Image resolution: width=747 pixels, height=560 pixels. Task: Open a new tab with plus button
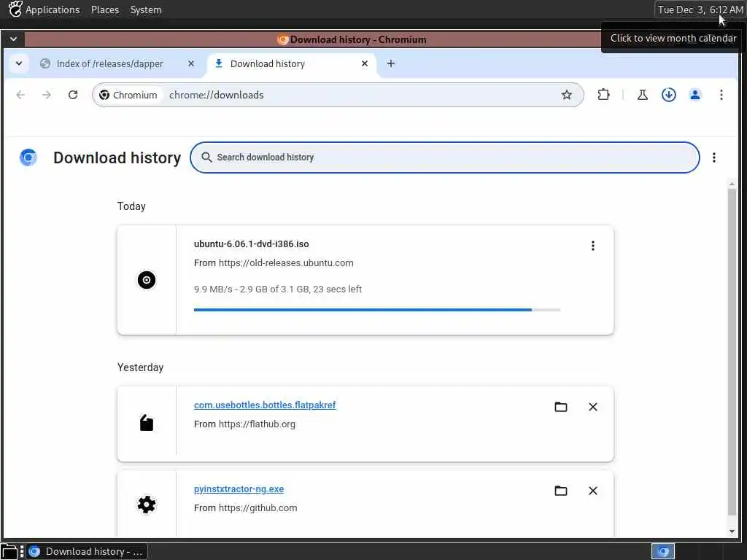tap(391, 63)
